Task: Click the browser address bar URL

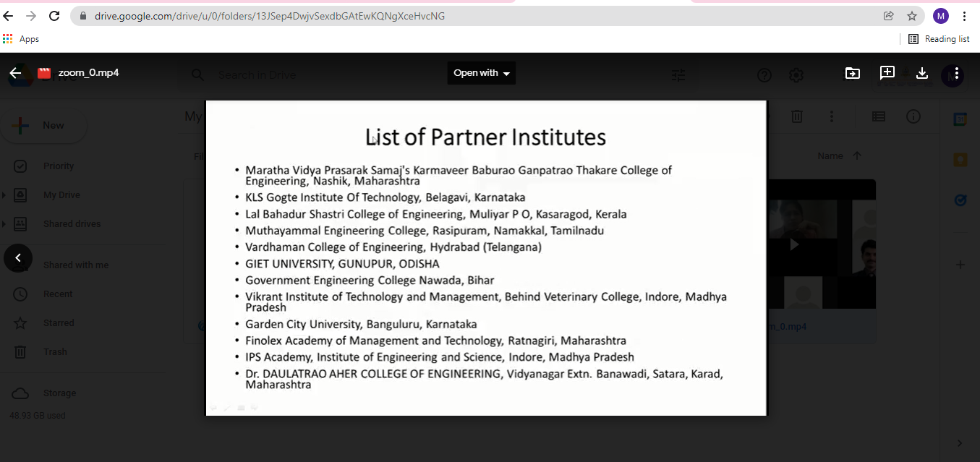Action: click(270, 16)
